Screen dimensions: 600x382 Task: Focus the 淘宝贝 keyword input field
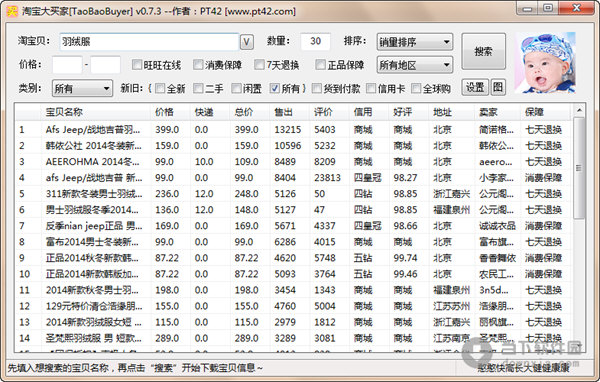tap(149, 42)
